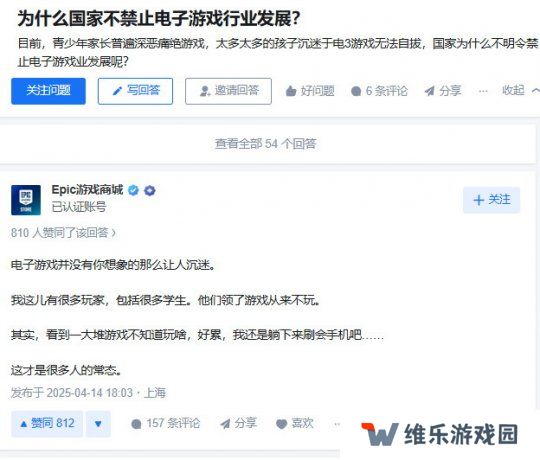Click the downvote triangle button
The height and width of the screenshot is (460, 540).
(x=98, y=424)
